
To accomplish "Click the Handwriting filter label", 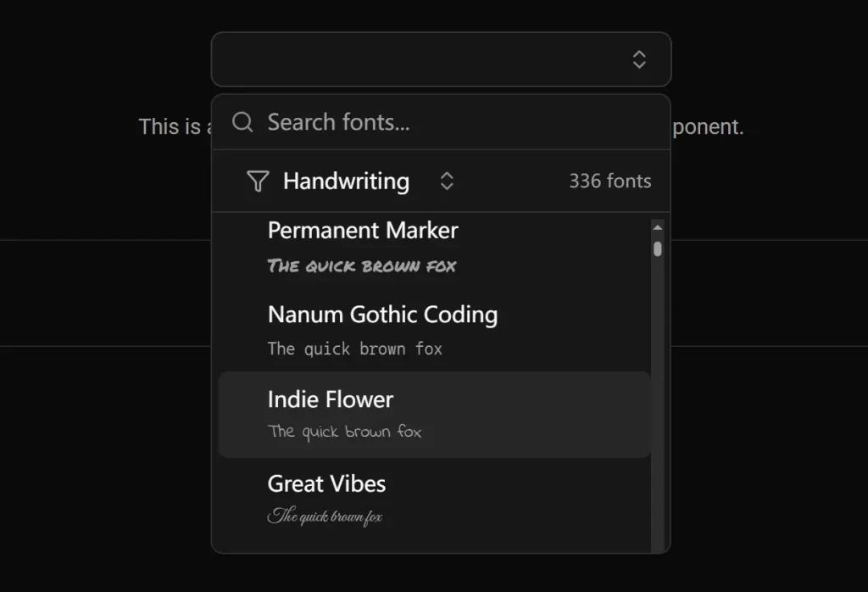I will tap(346, 181).
